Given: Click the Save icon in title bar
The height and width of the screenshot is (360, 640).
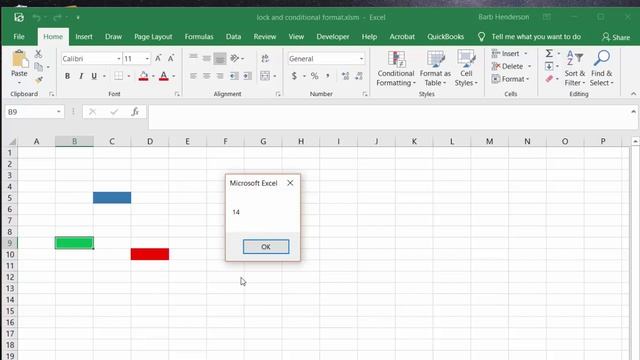Looking at the screenshot, I should tap(19, 18).
